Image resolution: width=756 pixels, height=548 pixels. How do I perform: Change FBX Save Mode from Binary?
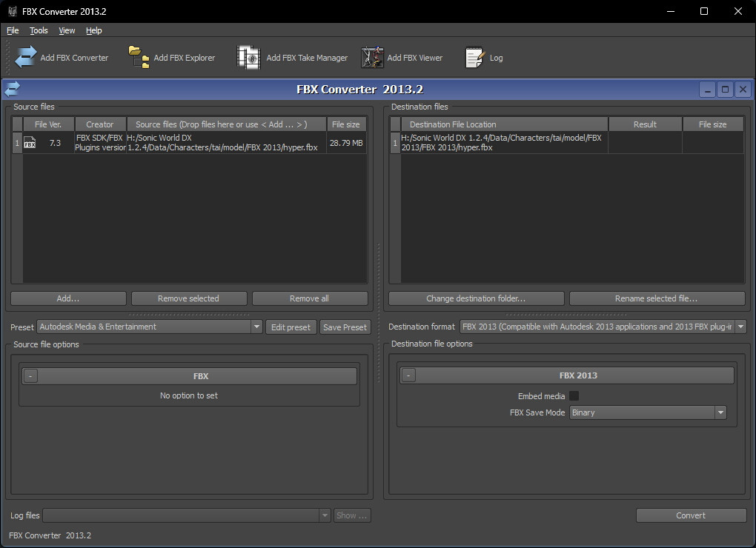click(719, 412)
